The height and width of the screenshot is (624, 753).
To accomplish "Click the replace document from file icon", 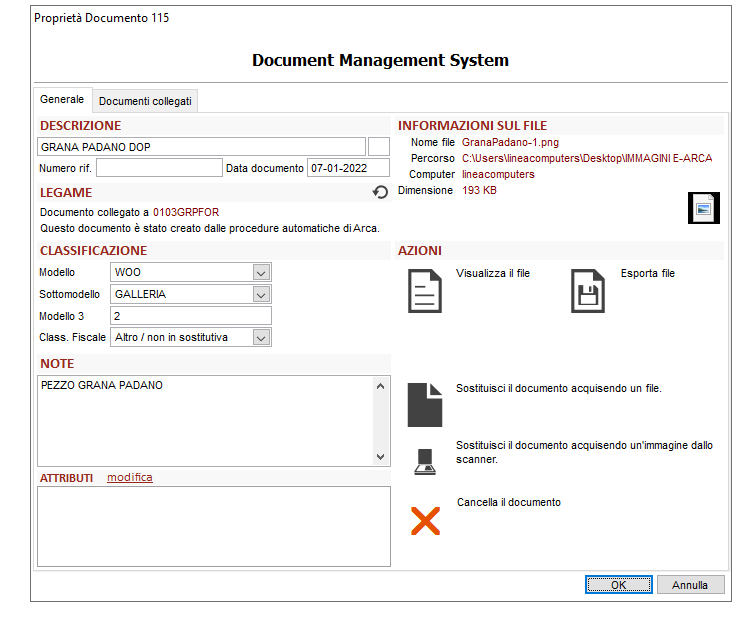I will click(425, 404).
